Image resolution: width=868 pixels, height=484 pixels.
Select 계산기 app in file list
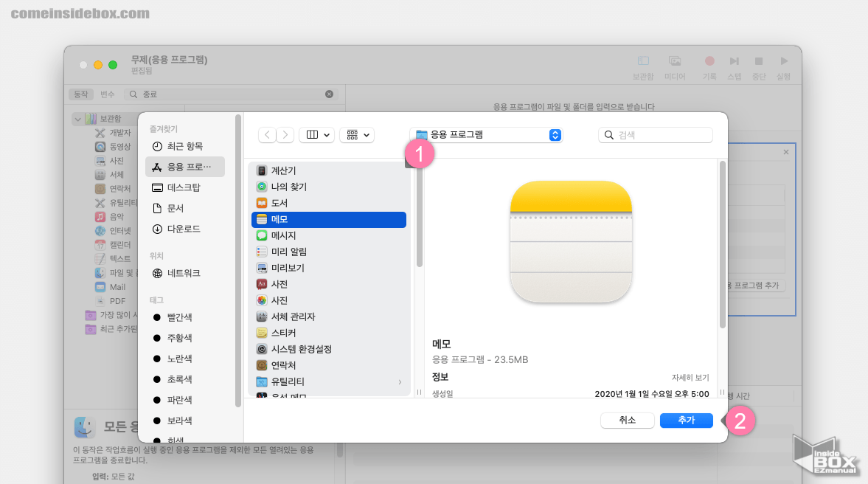coord(329,170)
